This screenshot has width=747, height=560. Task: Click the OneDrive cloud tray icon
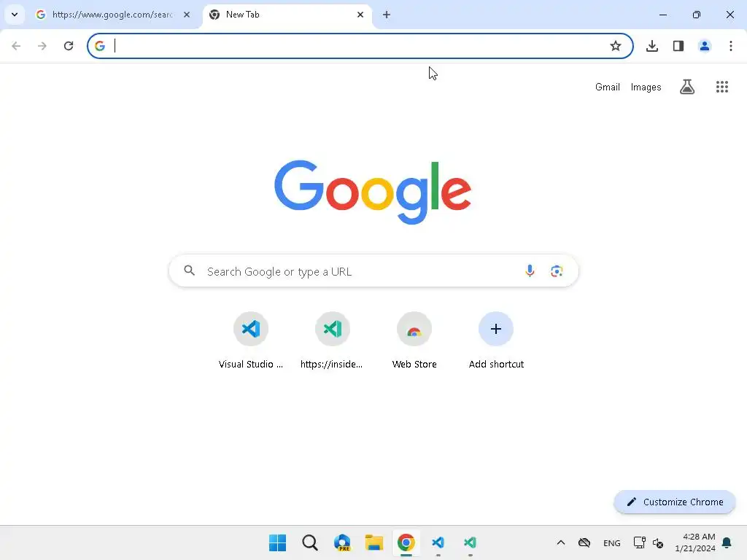coord(584,542)
